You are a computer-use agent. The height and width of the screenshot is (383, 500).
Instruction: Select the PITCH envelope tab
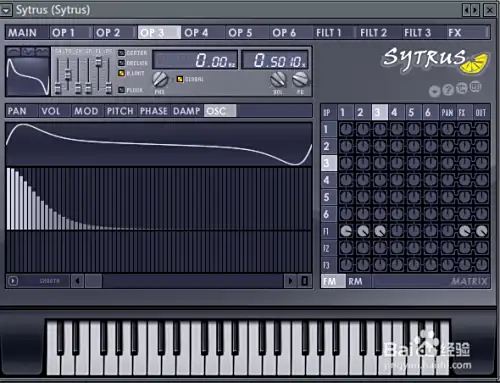(121, 111)
